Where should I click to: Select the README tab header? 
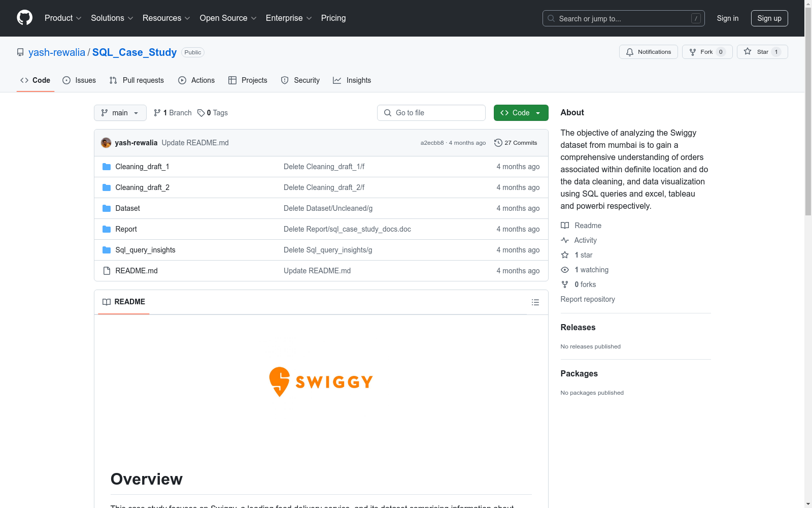click(x=124, y=302)
